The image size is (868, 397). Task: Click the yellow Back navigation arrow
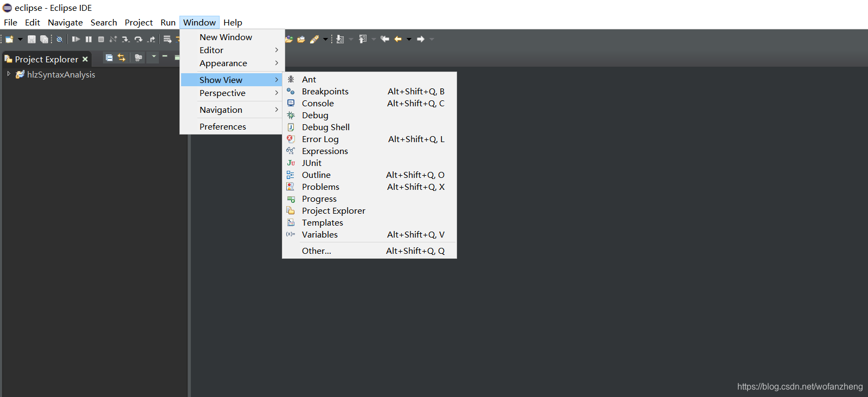click(x=398, y=39)
